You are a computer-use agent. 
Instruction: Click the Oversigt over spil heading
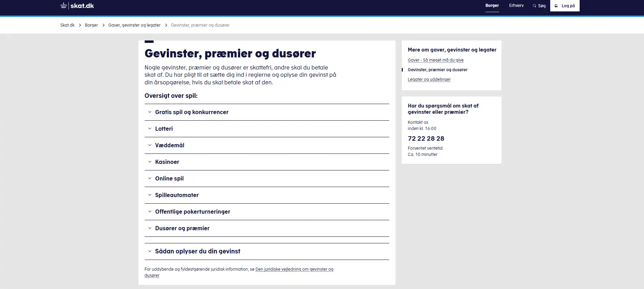[x=171, y=96]
